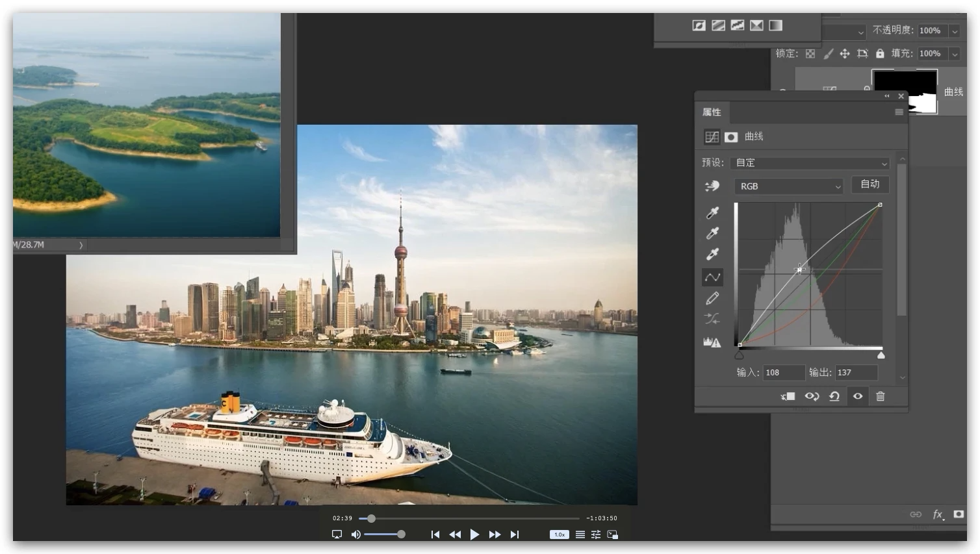Select the white point eyedropper in Curves

(712, 254)
